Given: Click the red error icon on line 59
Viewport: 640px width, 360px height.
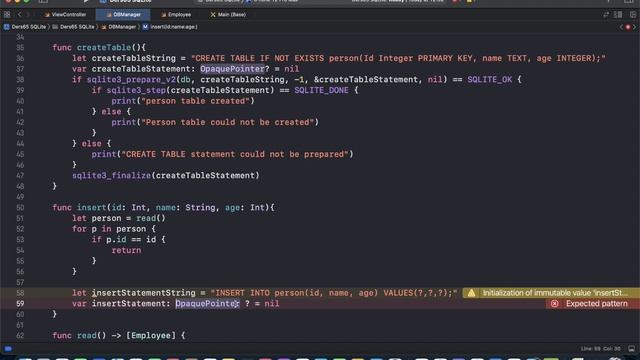Looking at the screenshot, I should point(554,304).
